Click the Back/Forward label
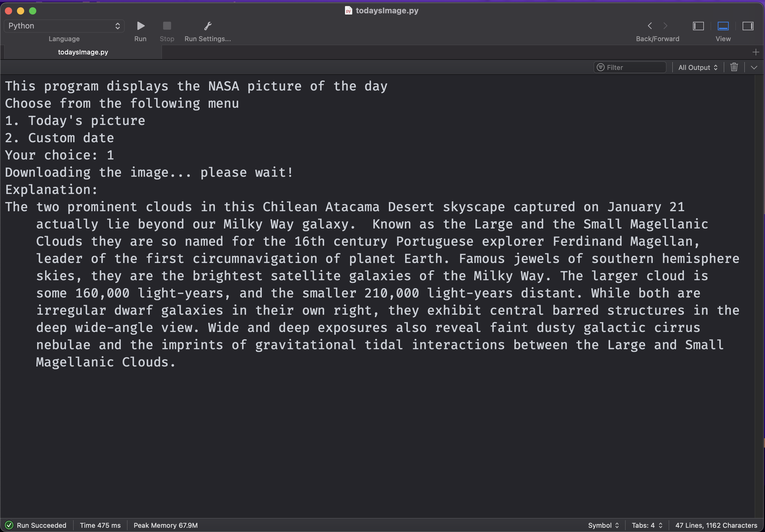This screenshot has height=532, width=765. 657,39
